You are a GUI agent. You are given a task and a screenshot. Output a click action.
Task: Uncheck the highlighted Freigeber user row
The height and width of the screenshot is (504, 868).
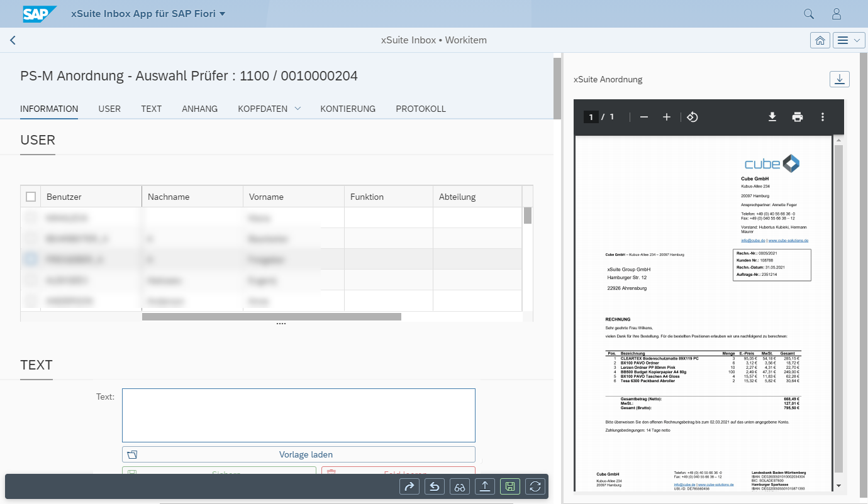click(x=31, y=259)
